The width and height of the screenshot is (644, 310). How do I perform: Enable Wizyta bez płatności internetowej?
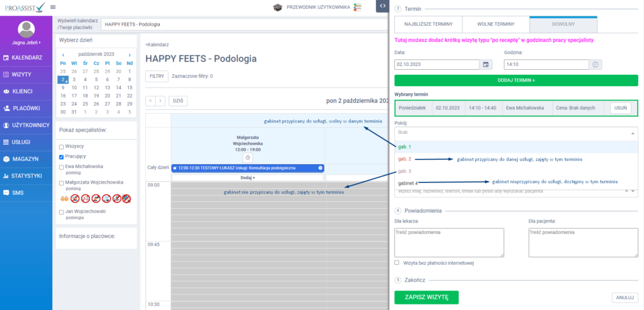pos(397,262)
